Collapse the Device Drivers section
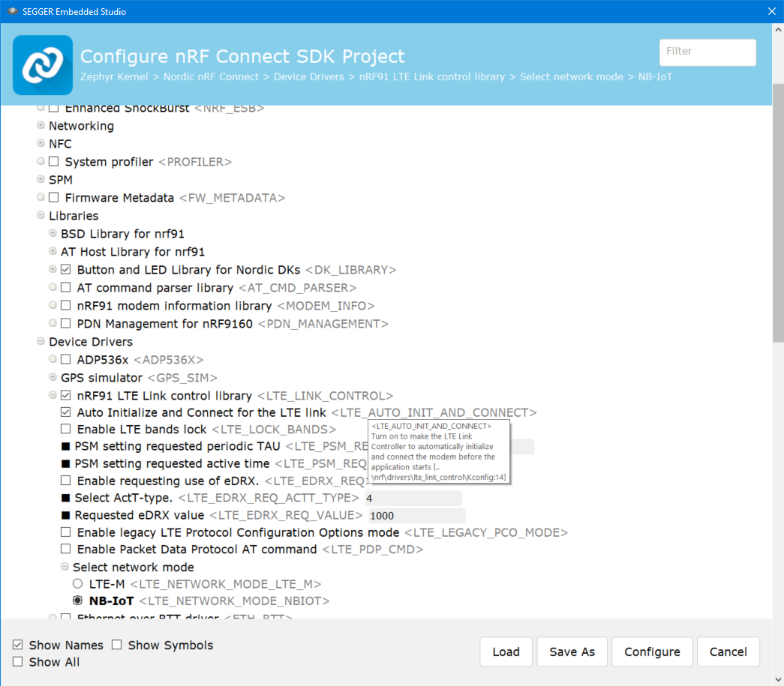The width and height of the screenshot is (784, 686). tap(41, 342)
